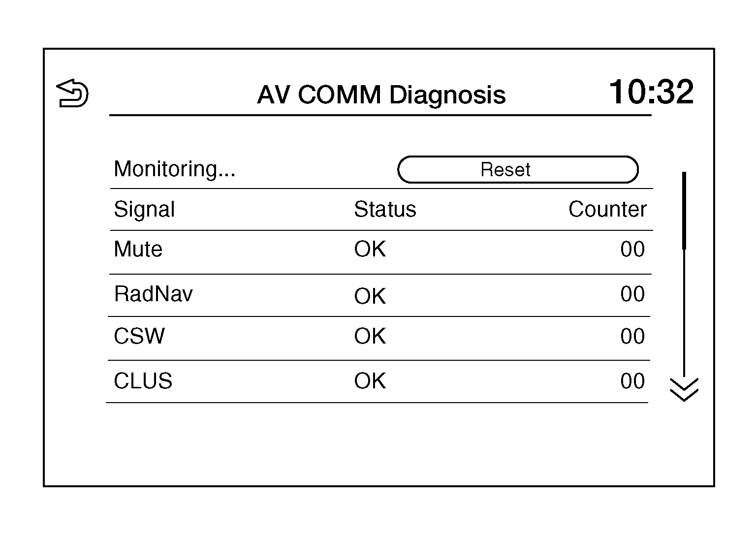The width and height of the screenshot is (756, 535).
Task: Click the Status column header
Action: tap(385, 210)
